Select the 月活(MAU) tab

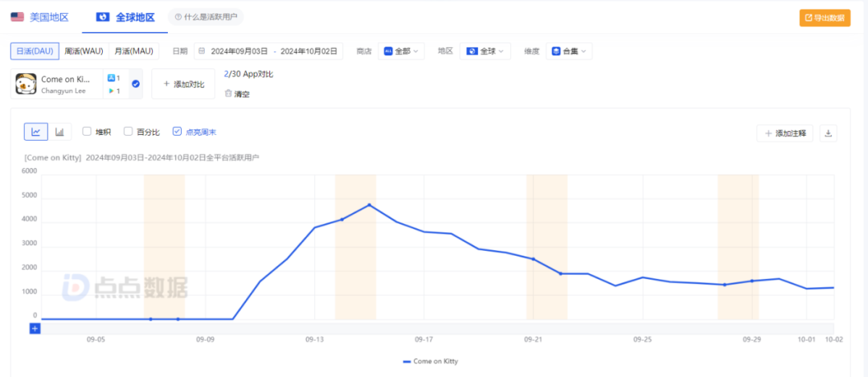pyautogui.click(x=134, y=51)
